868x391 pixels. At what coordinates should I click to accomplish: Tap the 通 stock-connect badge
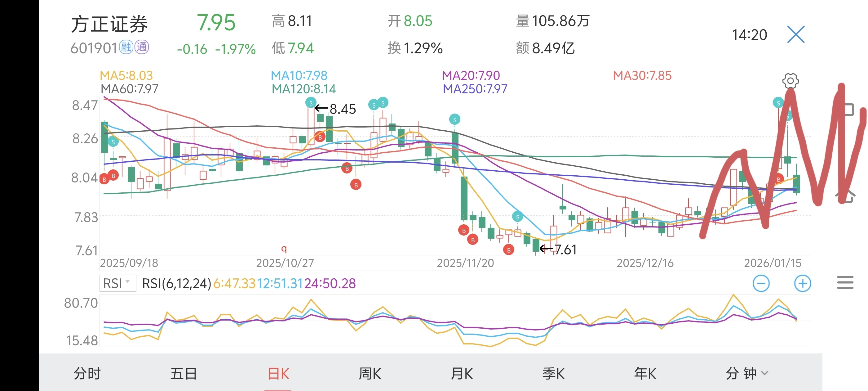[142, 47]
